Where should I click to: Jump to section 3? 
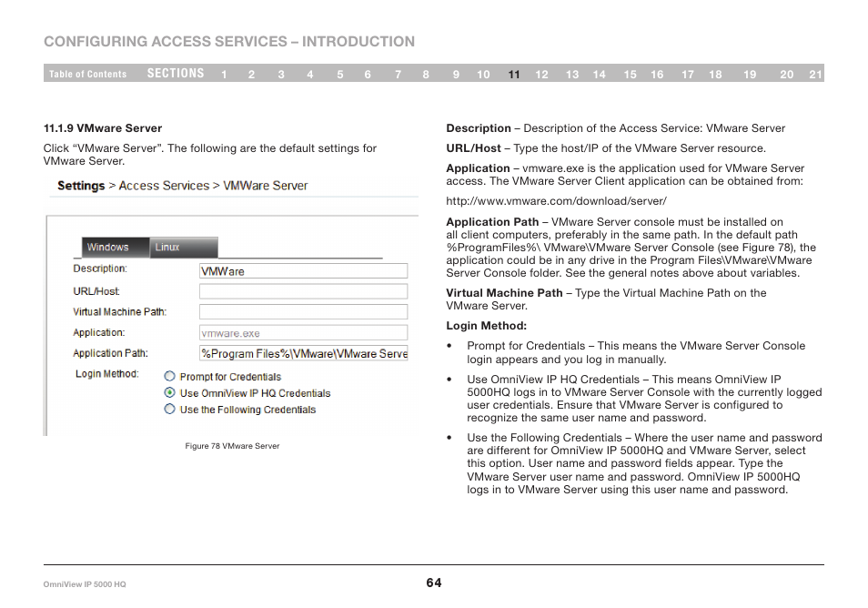click(x=281, y=75)
